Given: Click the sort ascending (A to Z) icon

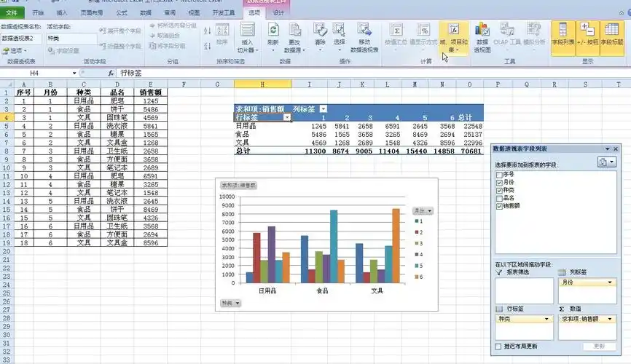Looking at the screenshot, I should (x=207, y=31).
